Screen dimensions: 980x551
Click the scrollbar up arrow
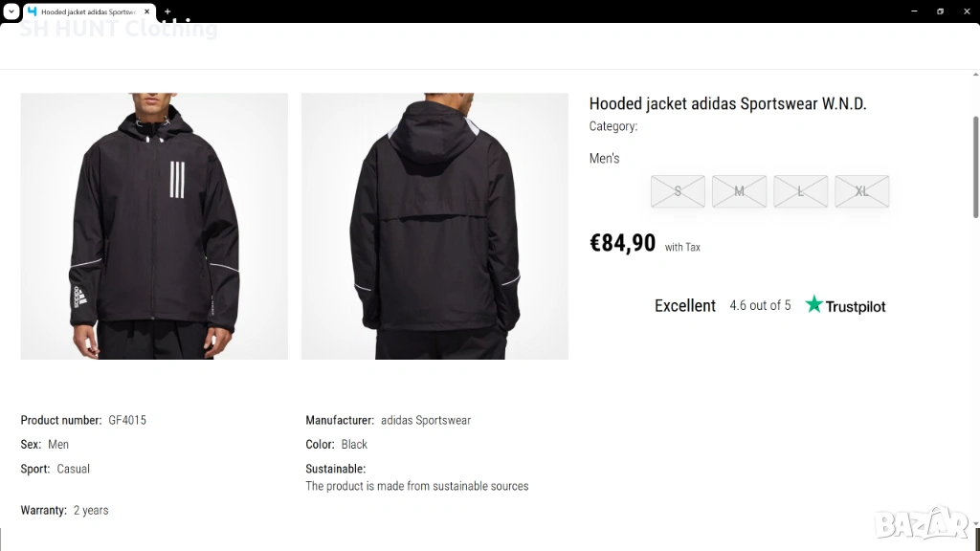pyautogui.click(x=975, y=75)
